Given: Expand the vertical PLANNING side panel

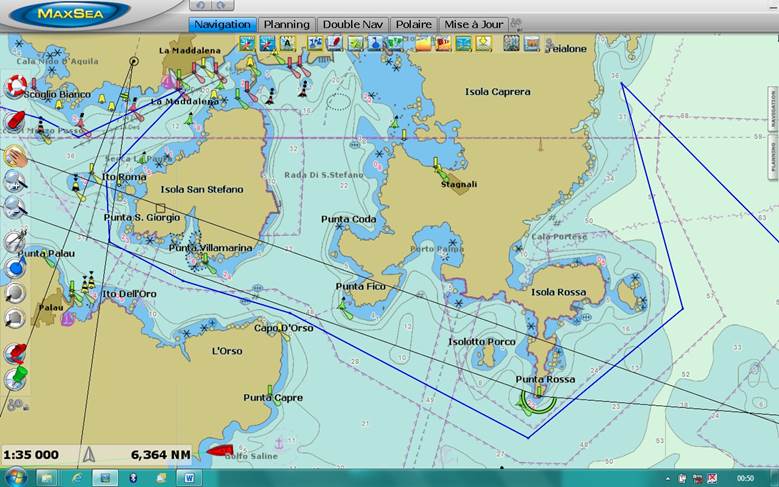Looking at the screenshot, I should click(773, 159).
